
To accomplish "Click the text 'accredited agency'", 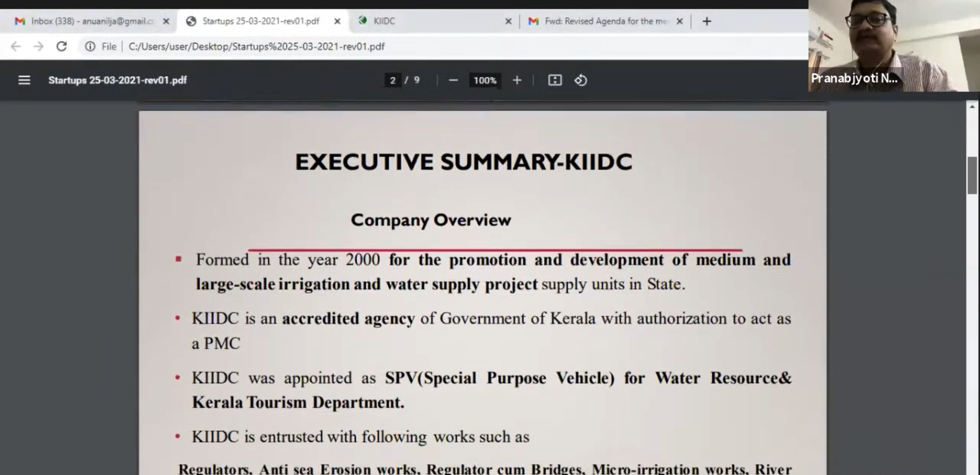I will [348, 319].
